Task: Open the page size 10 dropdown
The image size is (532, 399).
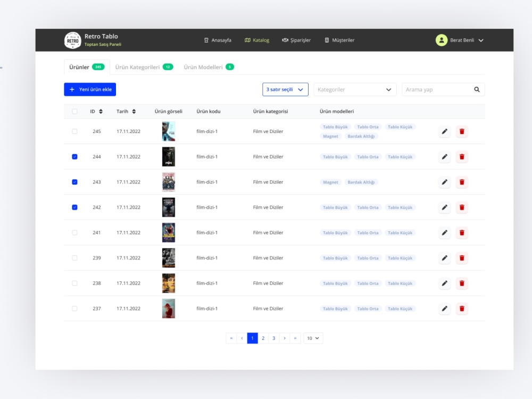Action: pyautogui.click(x=313, y=338)
